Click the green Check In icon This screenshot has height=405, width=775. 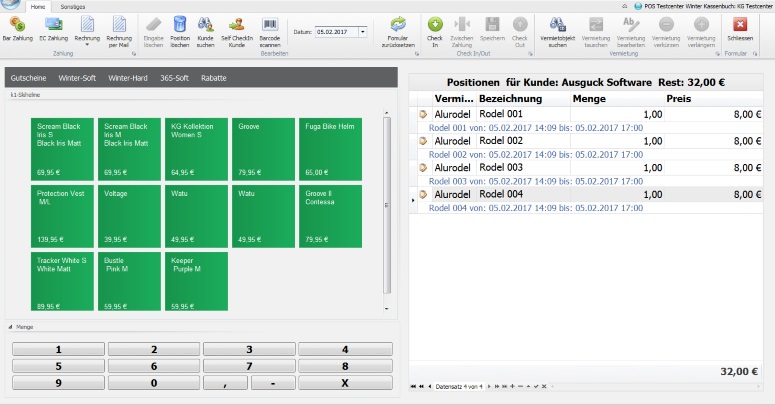(435, 24)
